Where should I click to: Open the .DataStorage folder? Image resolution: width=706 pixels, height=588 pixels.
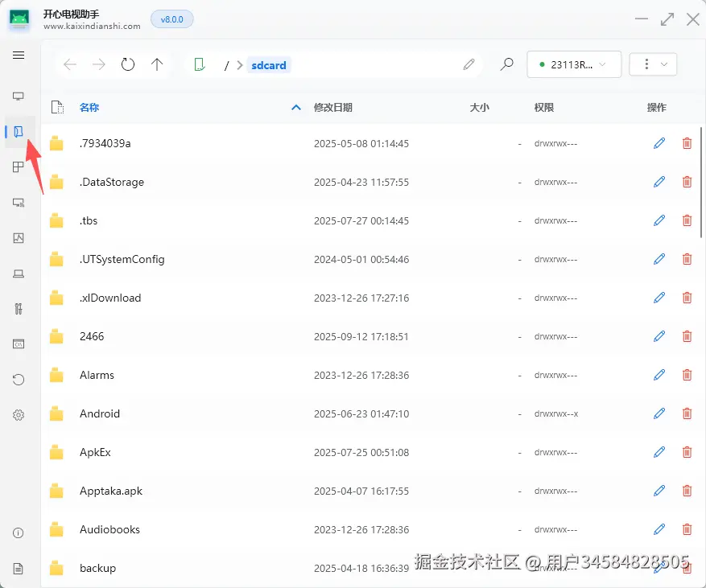click(x=112, y=183)
